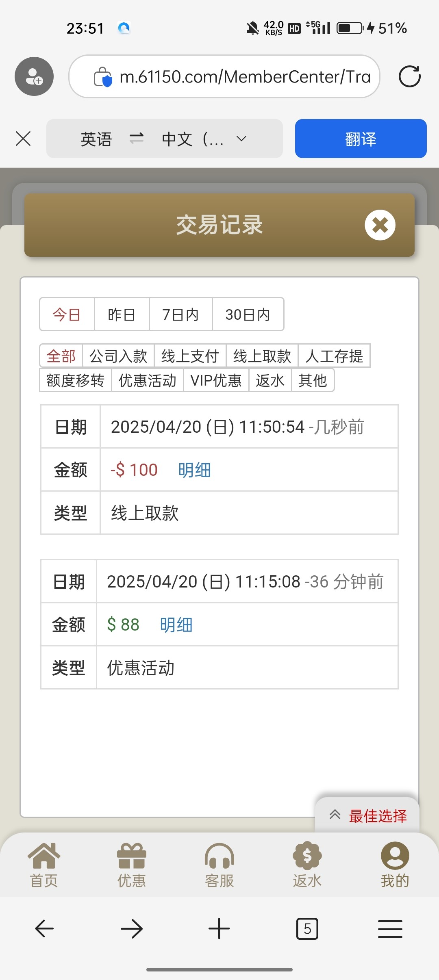439x980 pixels.
Task: Switch to the 30日内 date range tab
Action: tap(248, 314)
